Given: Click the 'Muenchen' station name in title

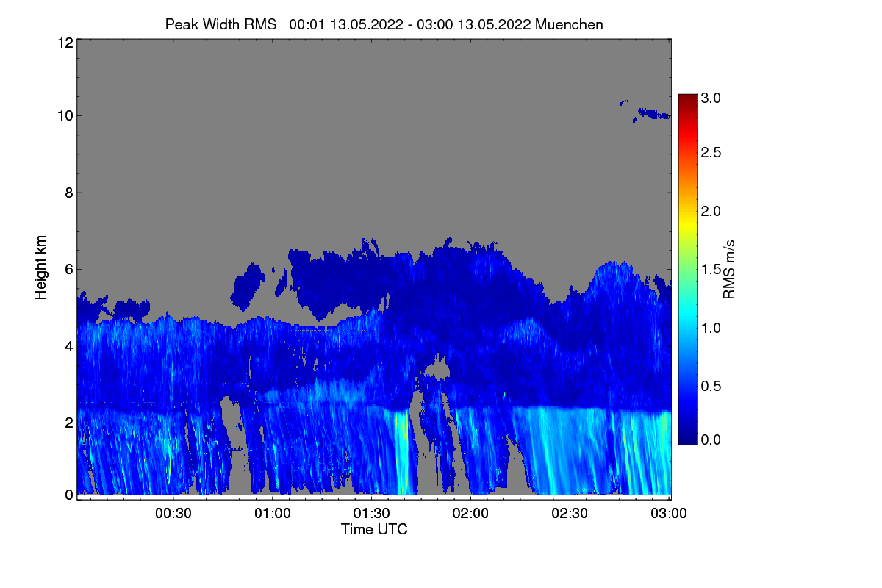Looking at the screenshot, I should pyautogui.click(x=570, y=24).
